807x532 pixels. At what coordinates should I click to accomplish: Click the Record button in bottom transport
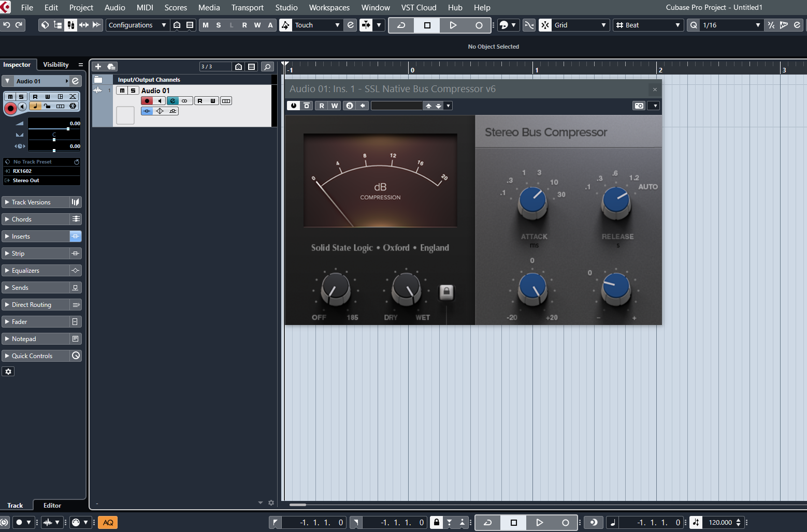566,522
